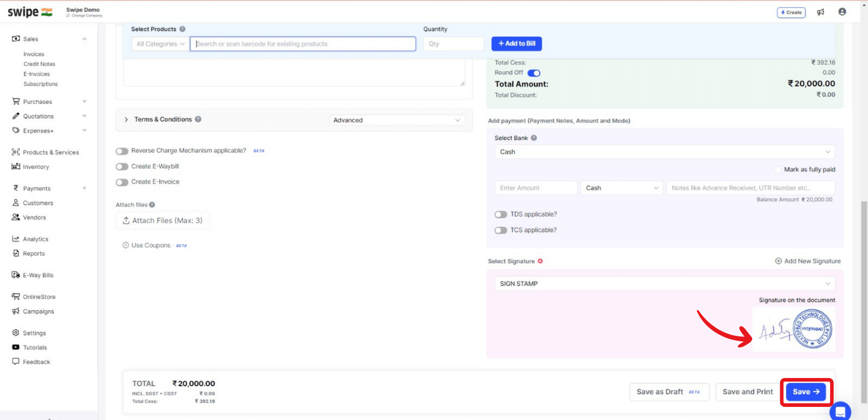
Task: Click the Vendors people icon
Action: (16, 217)
